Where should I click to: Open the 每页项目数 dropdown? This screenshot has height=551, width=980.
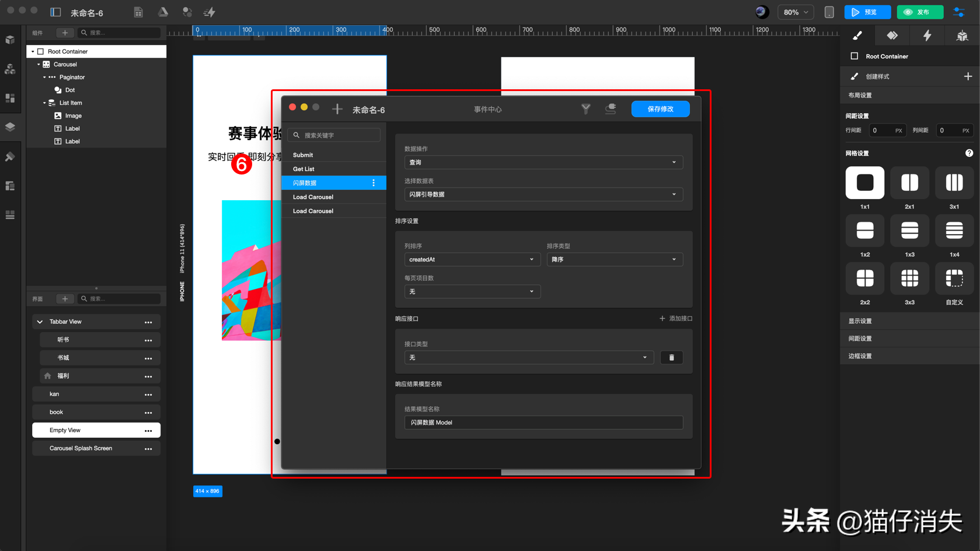point(472,291)
